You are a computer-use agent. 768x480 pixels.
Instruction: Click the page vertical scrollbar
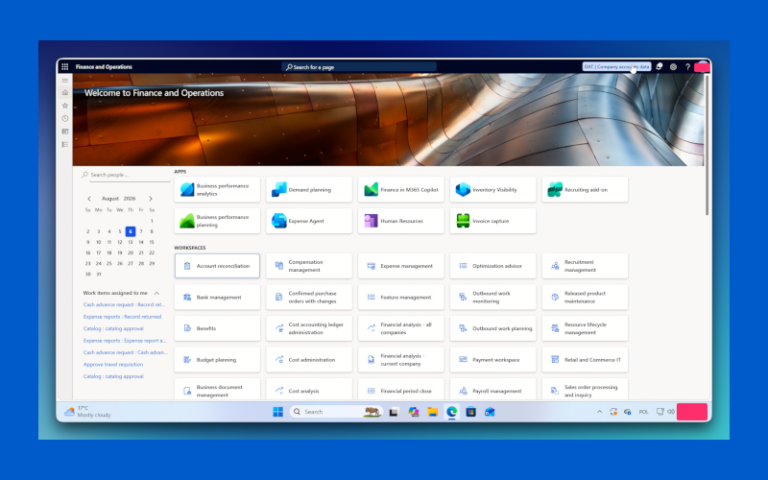(707, 144)
